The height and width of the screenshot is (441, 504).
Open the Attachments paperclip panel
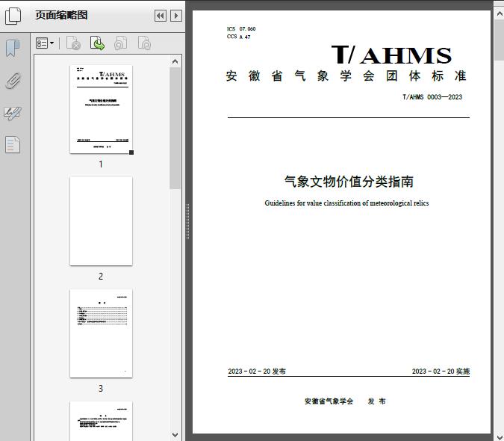pyautogui.click(x=13, y=81)
